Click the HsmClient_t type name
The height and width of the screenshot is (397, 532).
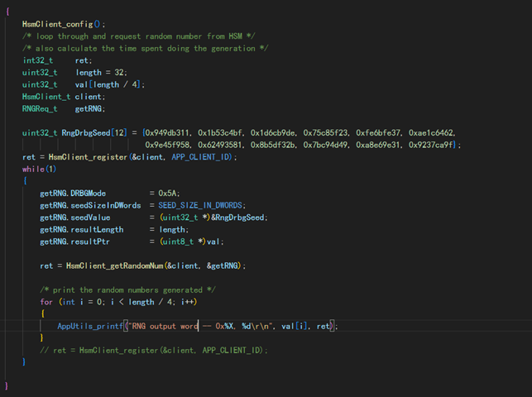pos(46,97)
